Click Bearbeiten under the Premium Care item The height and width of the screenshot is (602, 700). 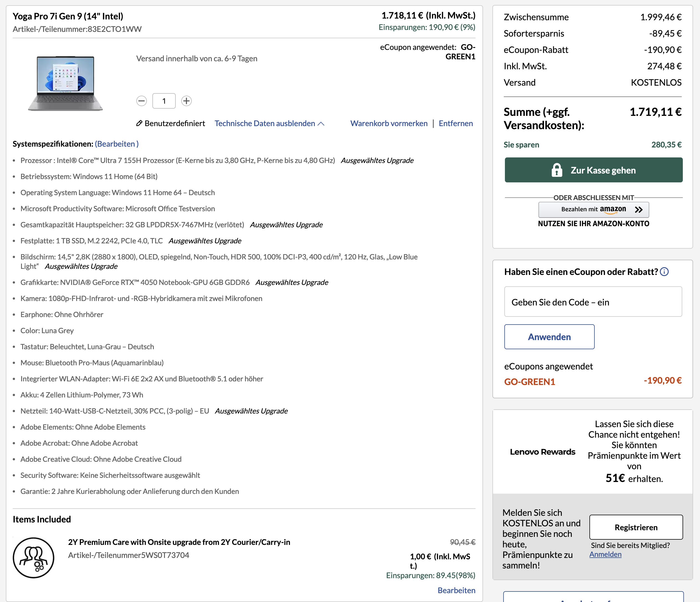point(456,590)
